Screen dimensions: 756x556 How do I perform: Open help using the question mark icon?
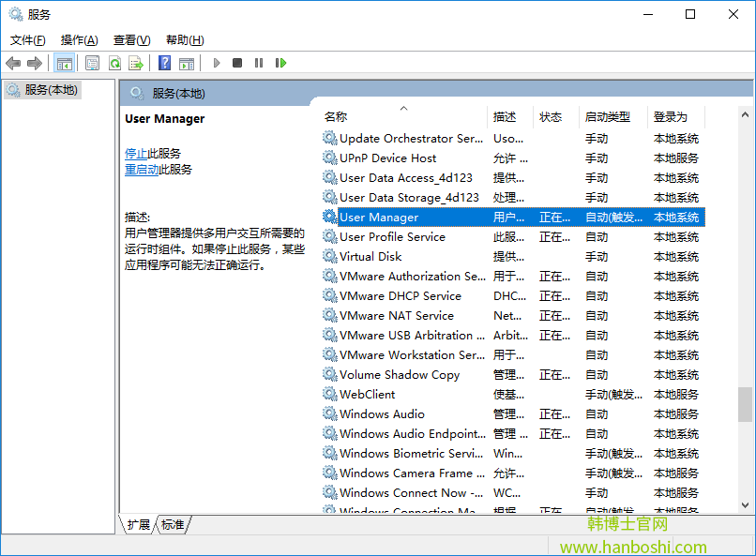coord(163,63)
